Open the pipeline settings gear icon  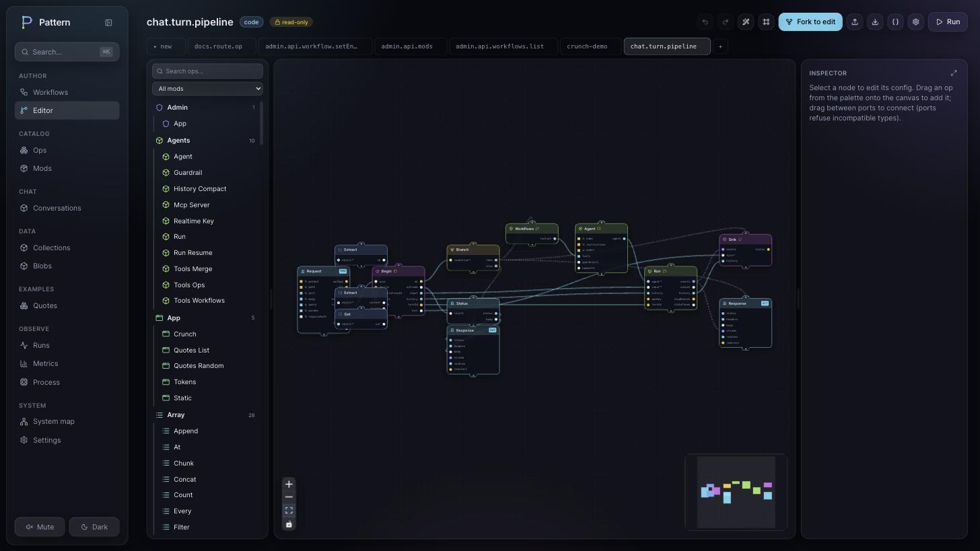click(x=915, y=22)
